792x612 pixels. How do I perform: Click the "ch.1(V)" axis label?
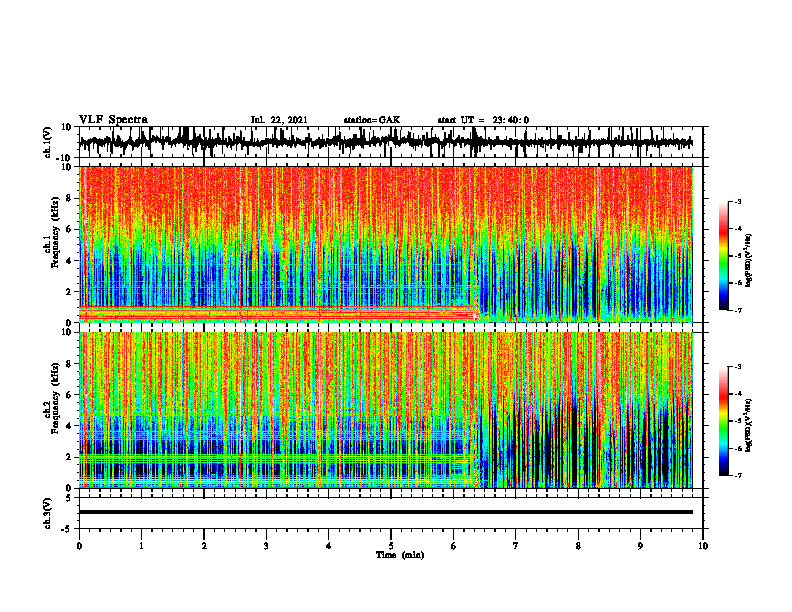[x=49, y=142]
